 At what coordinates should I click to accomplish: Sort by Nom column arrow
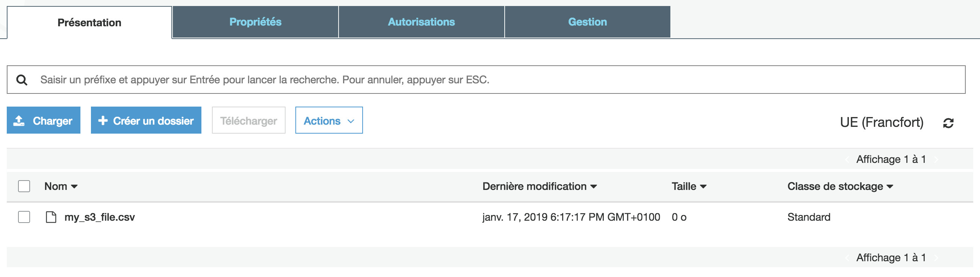click(74, 187)
